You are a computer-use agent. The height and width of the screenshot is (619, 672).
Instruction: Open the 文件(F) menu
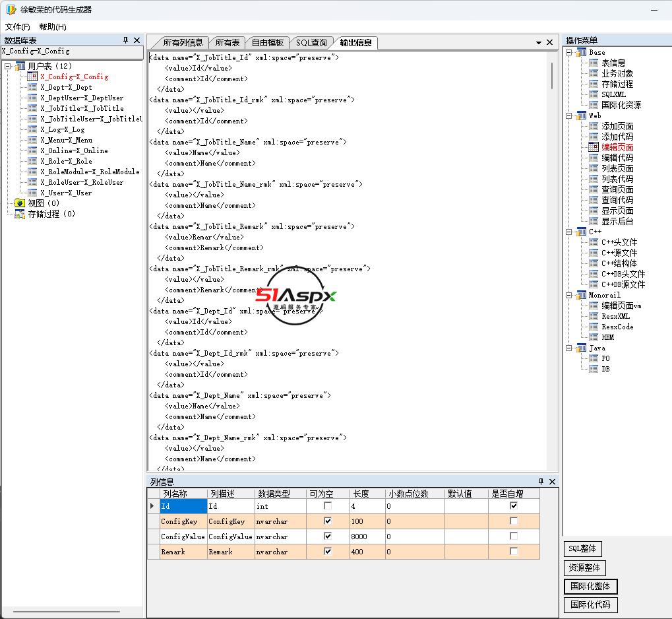point(18,27)
